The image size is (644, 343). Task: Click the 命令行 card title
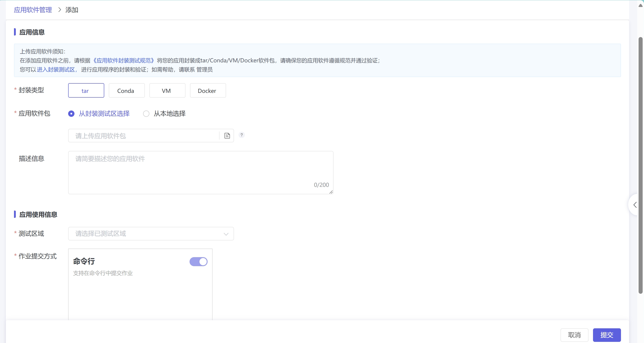coord(84,261)
